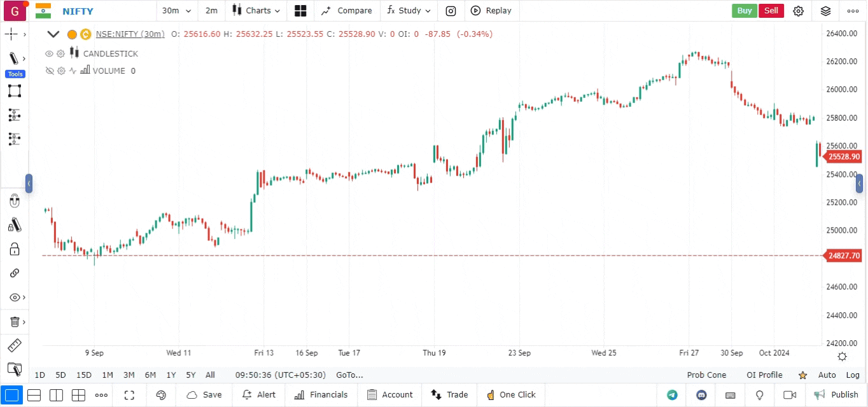
Task: Open chart settings gear in top bar
Action: point(798,11)
